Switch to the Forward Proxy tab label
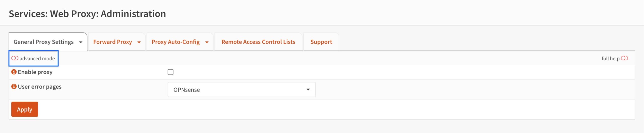The image size is (644, 133). pyautogui.click(x=112, y=42)
